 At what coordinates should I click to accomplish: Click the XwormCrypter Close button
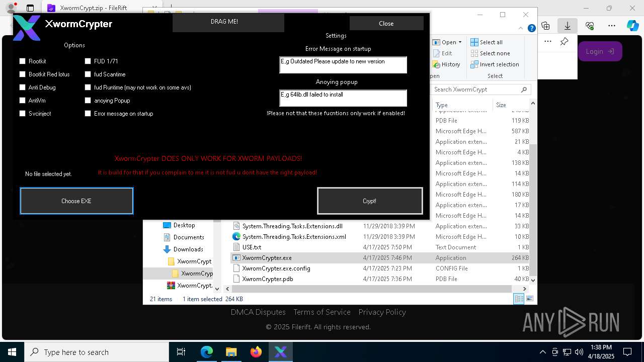pyautogui.click(x=386, y=23)
